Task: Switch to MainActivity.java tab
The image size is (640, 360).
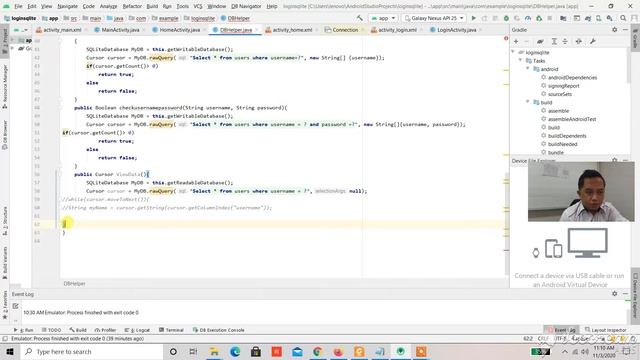Action: 120,30
